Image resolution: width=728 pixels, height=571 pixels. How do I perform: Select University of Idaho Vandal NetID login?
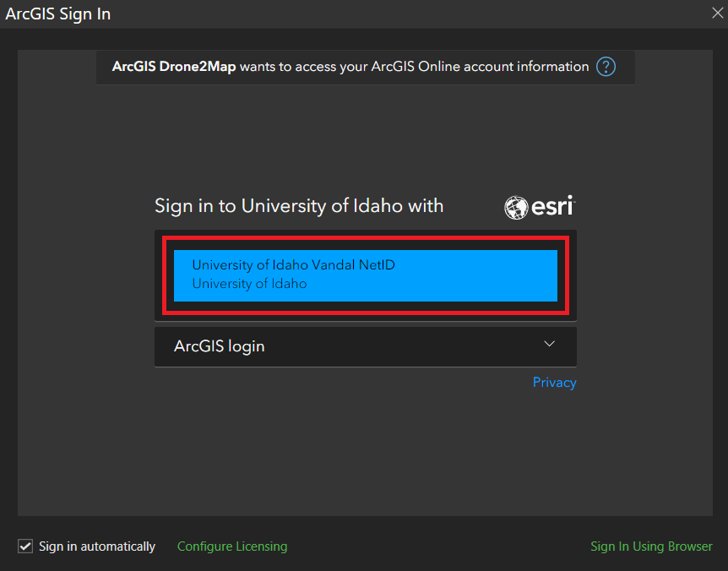pyautogui.click(x=365, y=275)
